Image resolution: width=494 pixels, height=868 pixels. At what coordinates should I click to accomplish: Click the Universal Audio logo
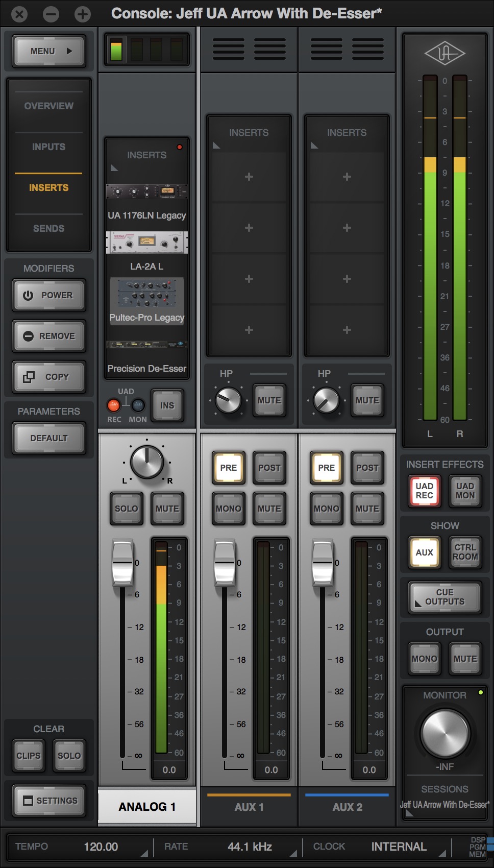(444, 53)
